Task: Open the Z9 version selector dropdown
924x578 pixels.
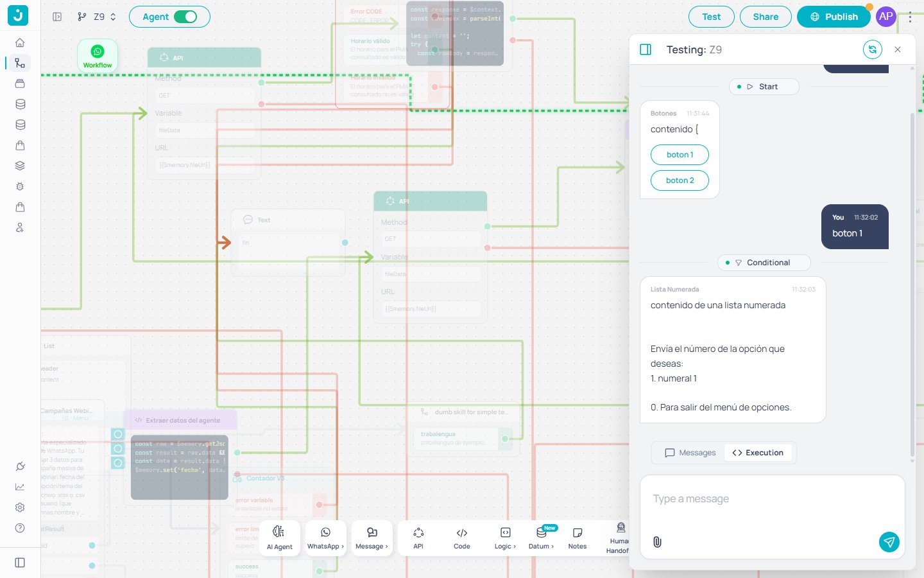Action: [98, 17]
